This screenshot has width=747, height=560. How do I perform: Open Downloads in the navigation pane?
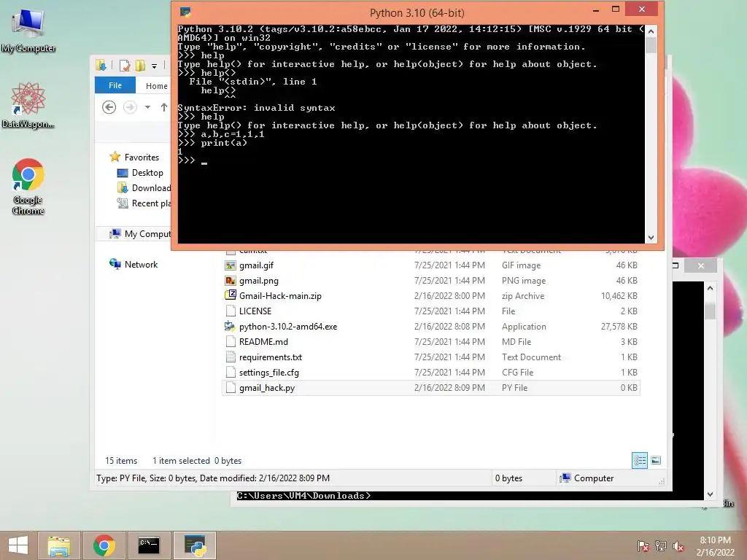144,187
